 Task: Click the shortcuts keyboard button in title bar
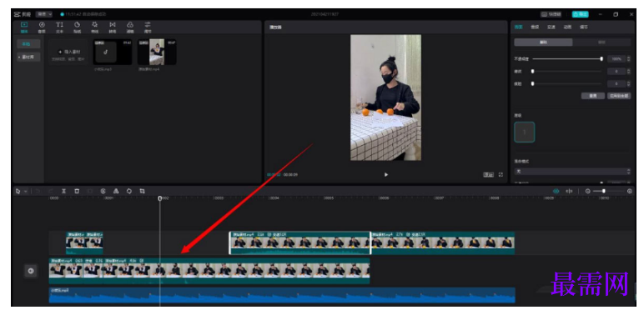tap(551, 14)
